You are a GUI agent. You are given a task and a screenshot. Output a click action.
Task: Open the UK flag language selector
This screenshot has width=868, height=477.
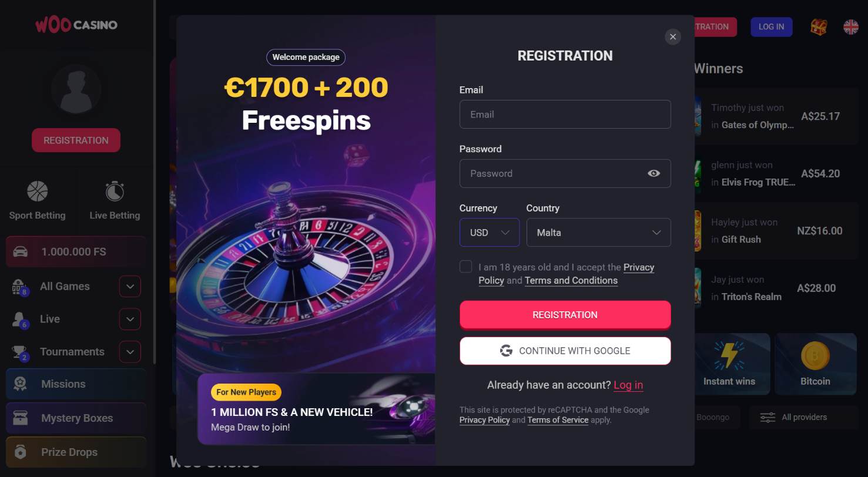[x=850, y=26]
